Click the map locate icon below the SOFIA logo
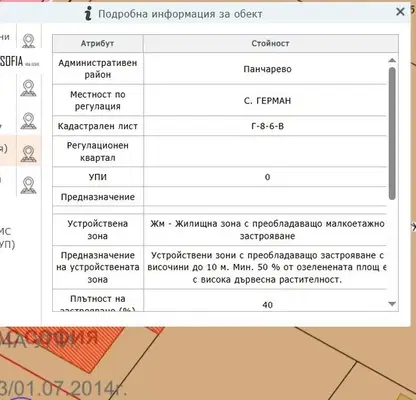 pos(29,89)
